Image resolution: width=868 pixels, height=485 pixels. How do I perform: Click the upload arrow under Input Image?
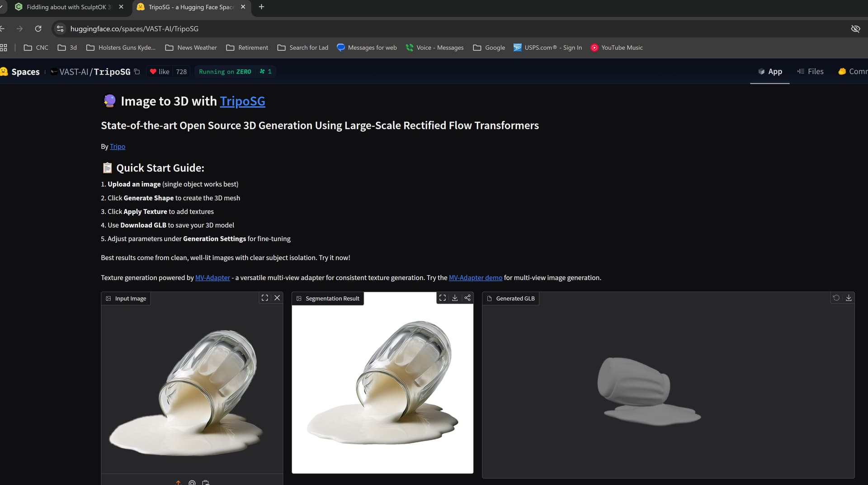[x=178, y=482]
